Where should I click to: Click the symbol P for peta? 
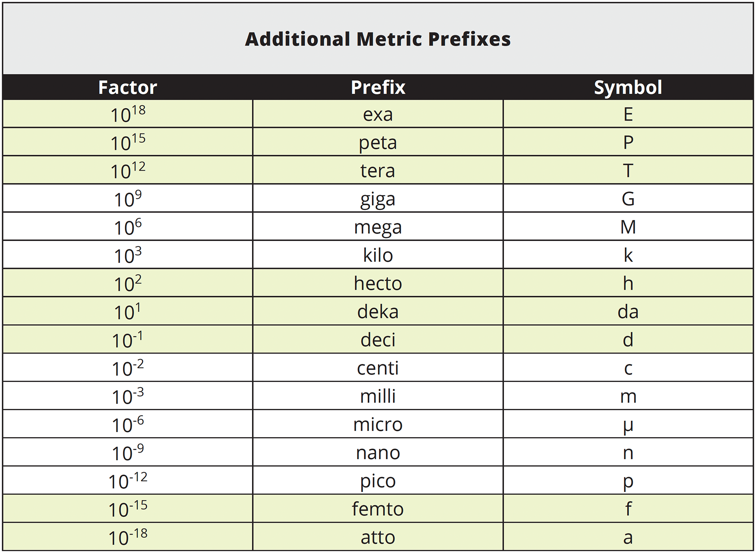pos(628,143)
